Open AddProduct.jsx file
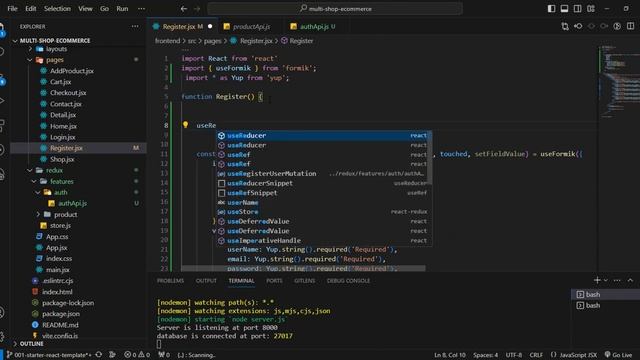This screenshot has height=360, width=640. pyautogui.click(x=72, y=71)
